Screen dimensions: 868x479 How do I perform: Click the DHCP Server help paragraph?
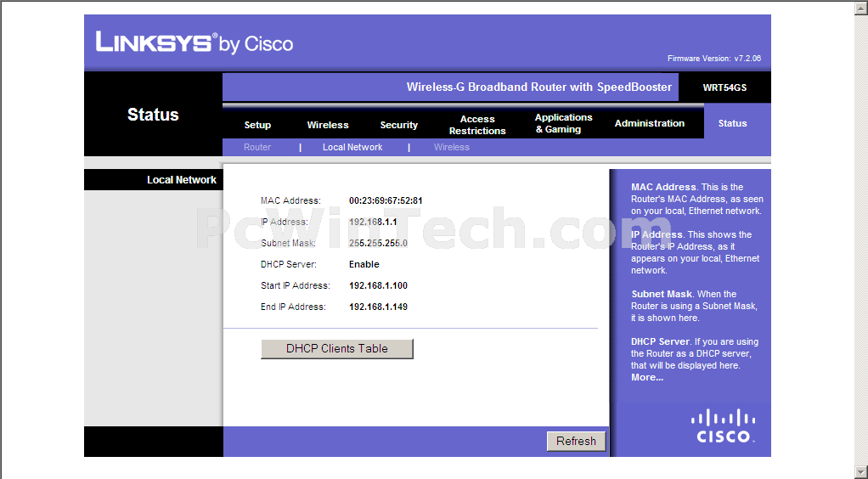[x=695, y=353]
